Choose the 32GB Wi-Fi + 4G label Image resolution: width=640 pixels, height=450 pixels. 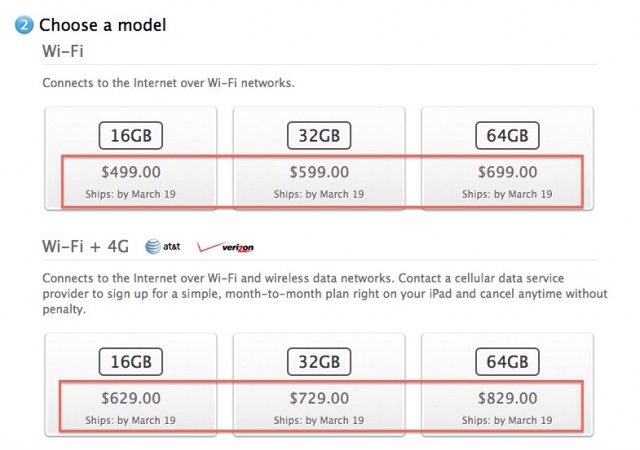(319, 359)
